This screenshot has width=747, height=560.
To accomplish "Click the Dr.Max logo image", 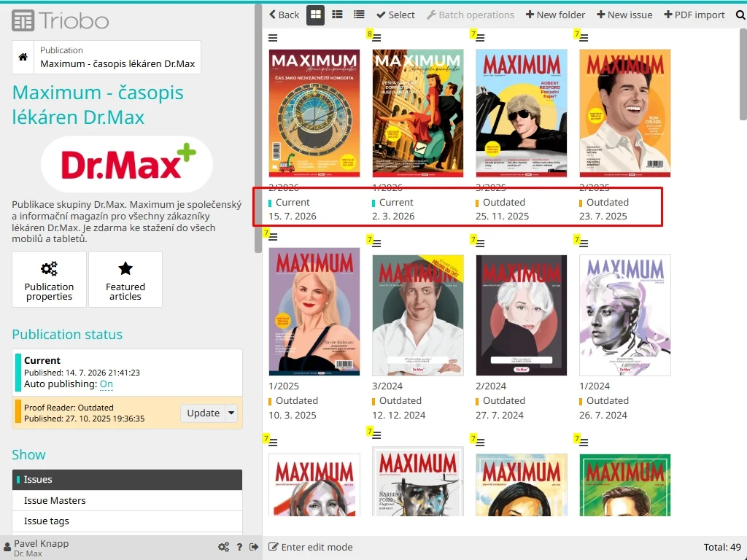I will click(x=127, y=164).
